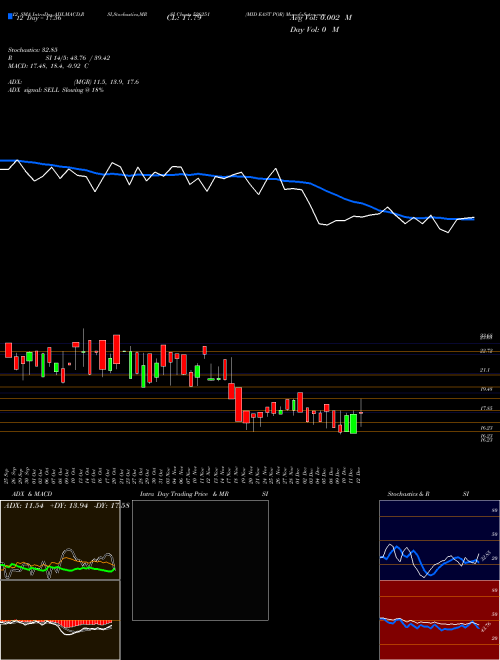The height and width of the screenshot is (660, 500).
Task: Click the '(MGR) 11.5, 13.9, 17.6' ADX values
Action: 106,82
